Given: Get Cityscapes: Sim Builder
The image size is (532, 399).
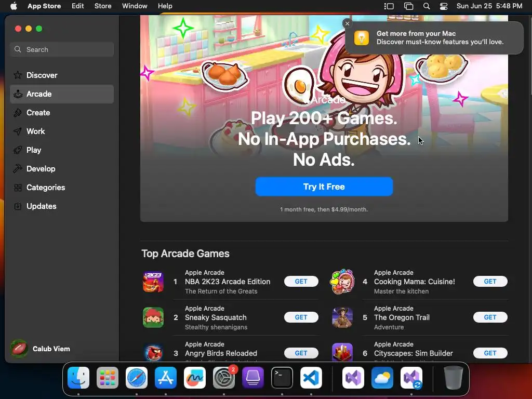Looking at the screenshot, I should [490, 353].
